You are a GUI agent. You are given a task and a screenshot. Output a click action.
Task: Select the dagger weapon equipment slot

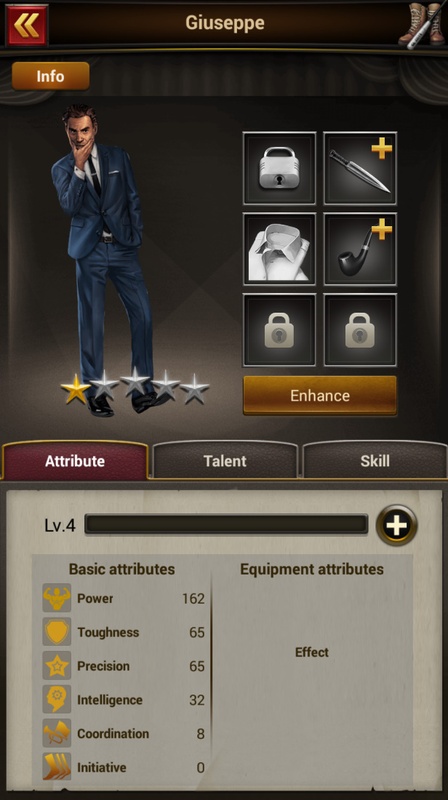click(x=360, y=168)
